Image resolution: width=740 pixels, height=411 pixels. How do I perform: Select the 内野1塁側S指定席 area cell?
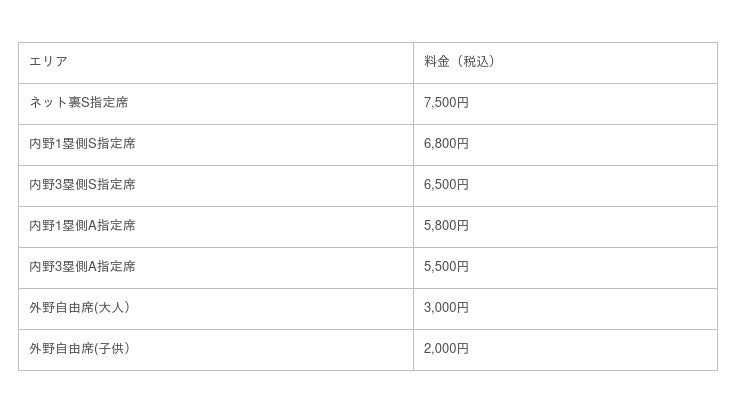click(x=215, y=144)
